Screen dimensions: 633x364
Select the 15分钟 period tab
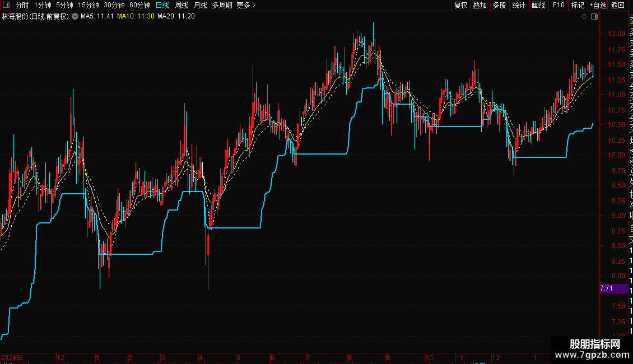pos(89,5)
